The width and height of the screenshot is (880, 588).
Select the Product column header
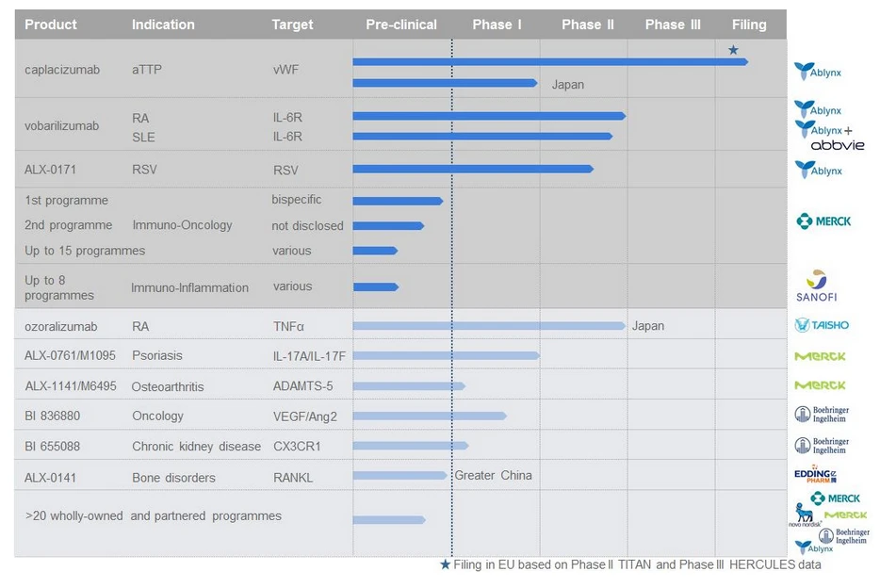[51, 24]
